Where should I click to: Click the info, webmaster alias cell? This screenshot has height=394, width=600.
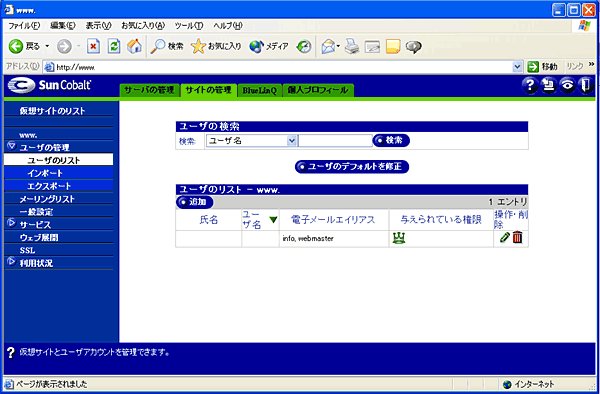[x=334, y=238]
